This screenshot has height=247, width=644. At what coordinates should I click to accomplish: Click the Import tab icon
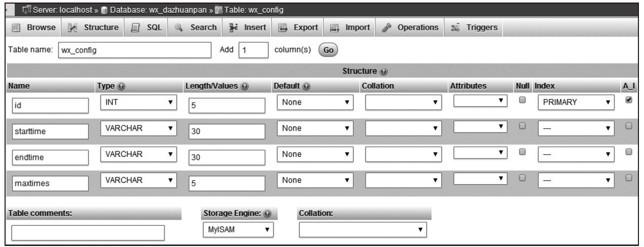click(x=334, y=27)
